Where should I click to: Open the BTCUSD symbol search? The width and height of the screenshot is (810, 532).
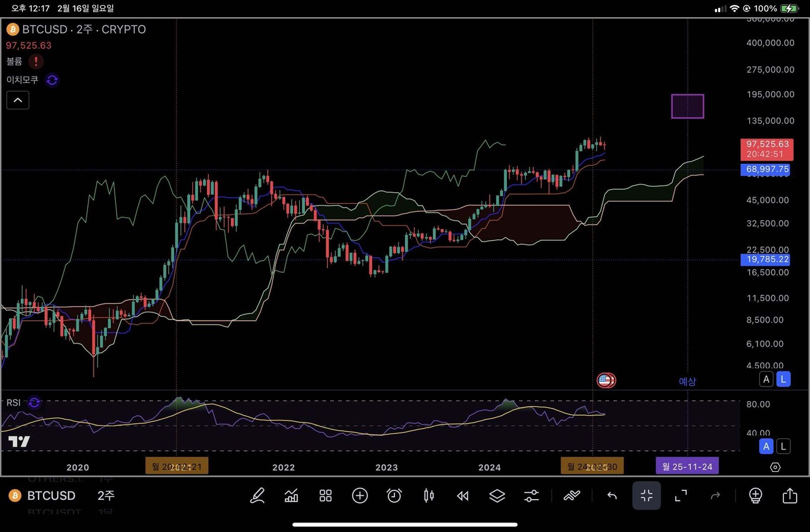tap(51, 496)
